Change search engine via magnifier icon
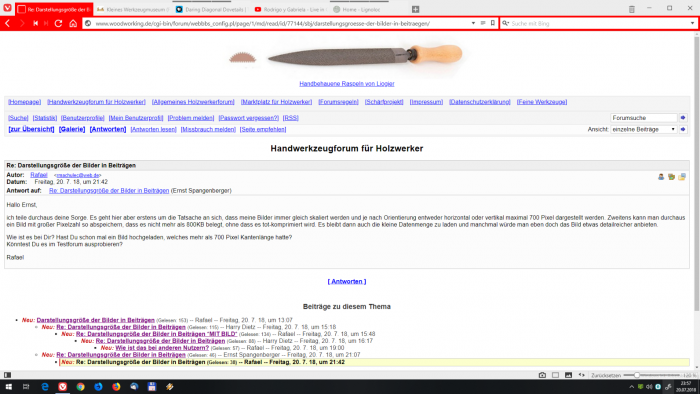Screen dimensions: 700x394 (x=505, y=23)
